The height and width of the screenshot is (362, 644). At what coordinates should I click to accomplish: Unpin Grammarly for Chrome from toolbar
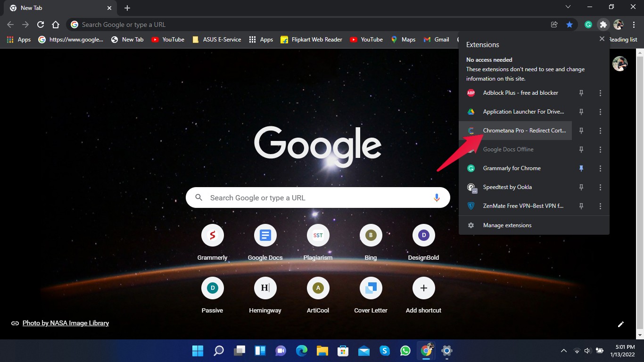coord(581,168)
